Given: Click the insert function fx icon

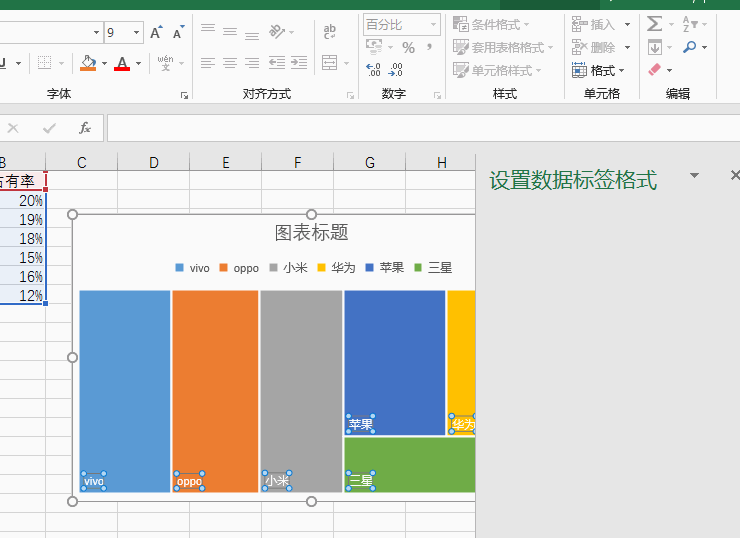Looking at the screenshot, I should (x=84, y=128).
